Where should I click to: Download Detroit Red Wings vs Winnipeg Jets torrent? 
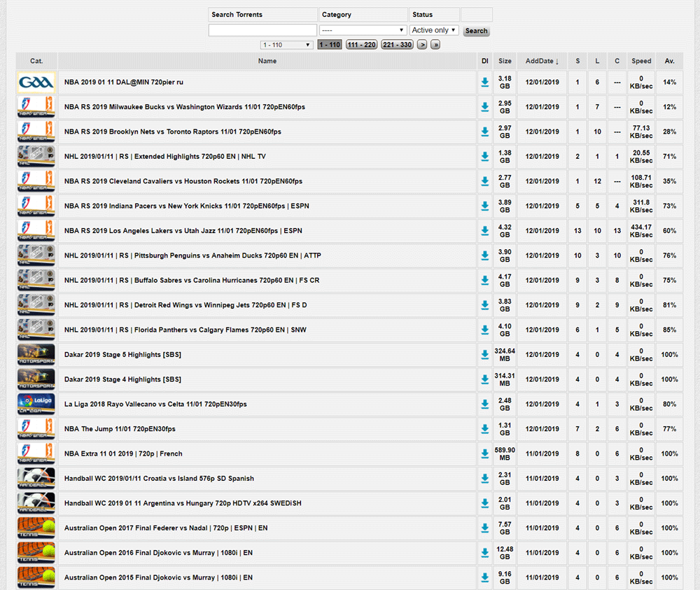pyautogui.click(x=484, y=305)
